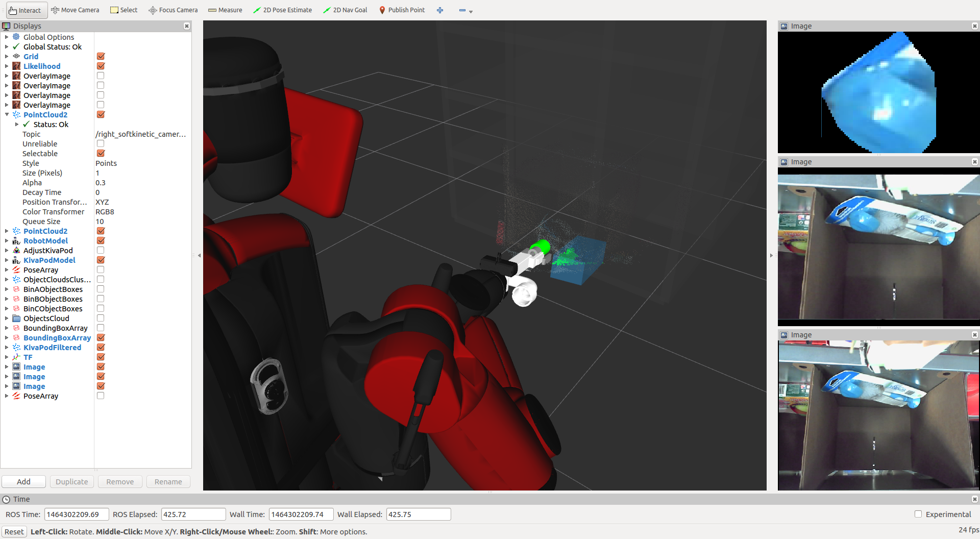Click the KivaPodFiltered point cloud icon
980x539 pixels.
click(16, 347)
